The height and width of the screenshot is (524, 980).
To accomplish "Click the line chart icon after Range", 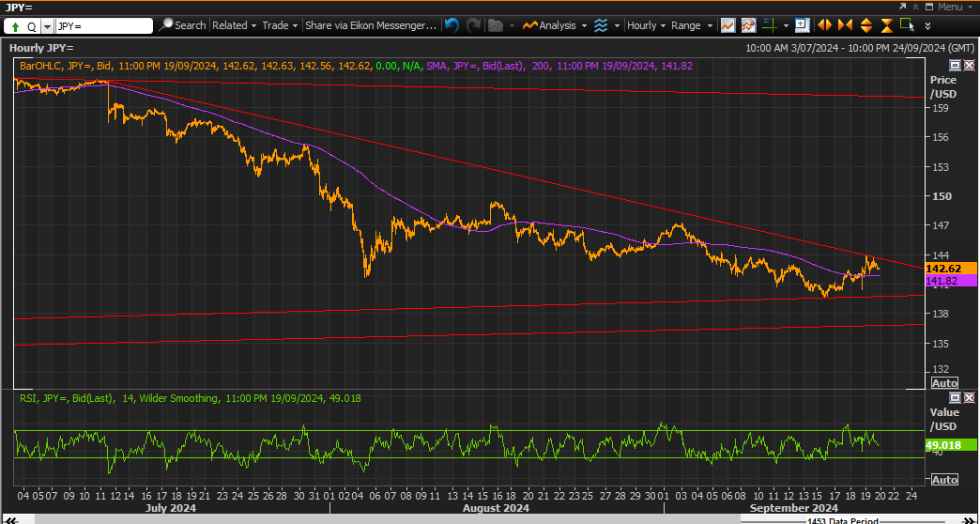I will pyautogui.click(x=727, y=25).
